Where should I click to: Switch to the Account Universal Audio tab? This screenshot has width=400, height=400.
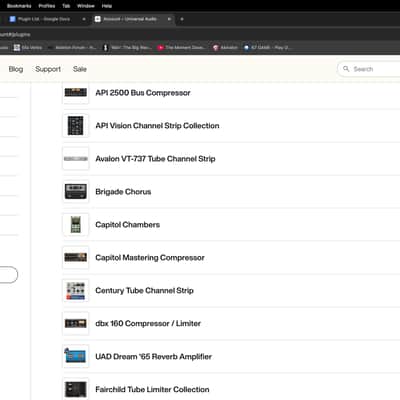(x=132, y=19)
